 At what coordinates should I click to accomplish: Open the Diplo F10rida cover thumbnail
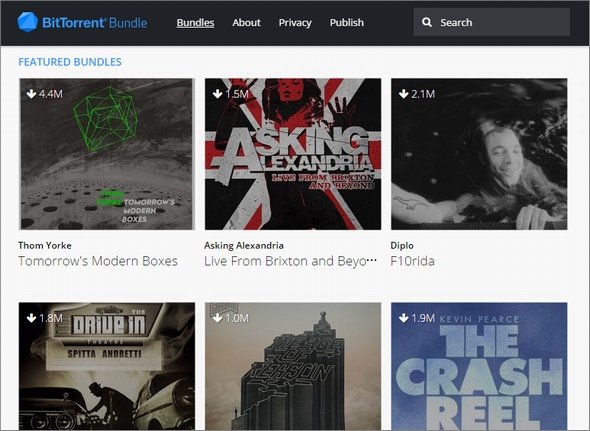[x=479, y=154]
